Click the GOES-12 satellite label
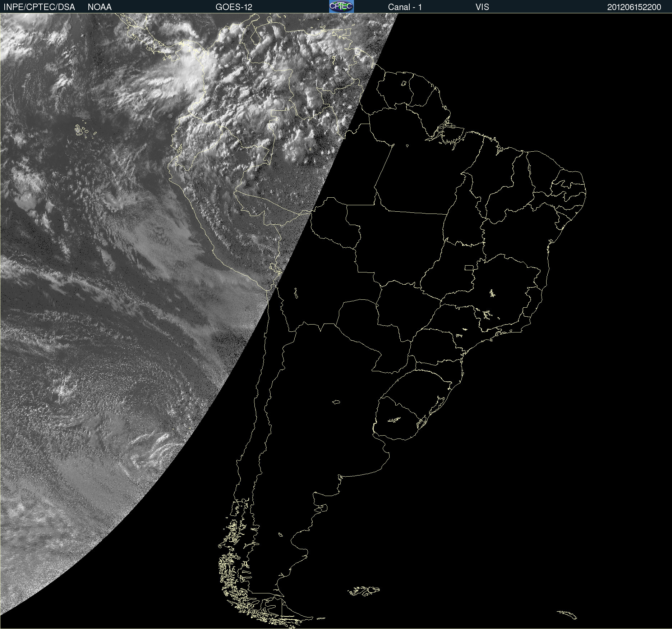672x629 pixels. click(234, 7)
